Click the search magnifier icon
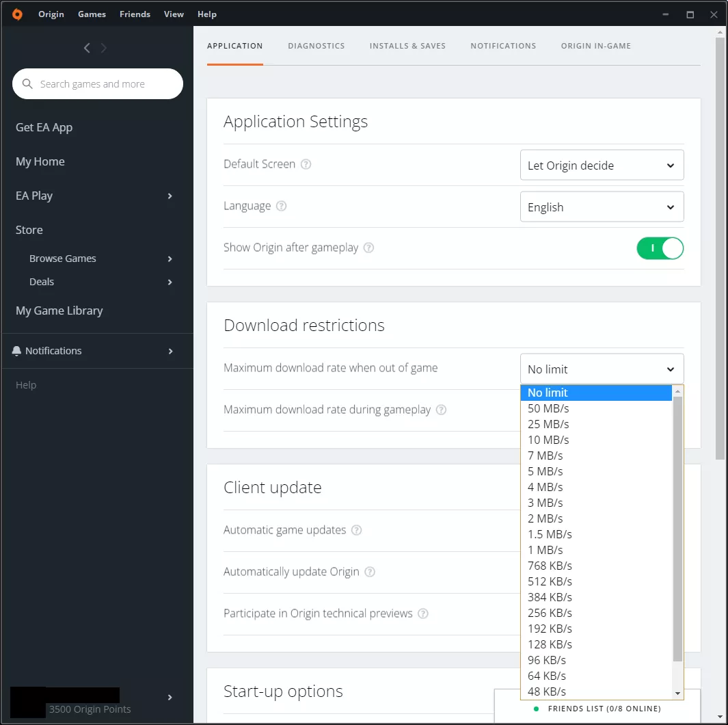 (x=27, y=84)
